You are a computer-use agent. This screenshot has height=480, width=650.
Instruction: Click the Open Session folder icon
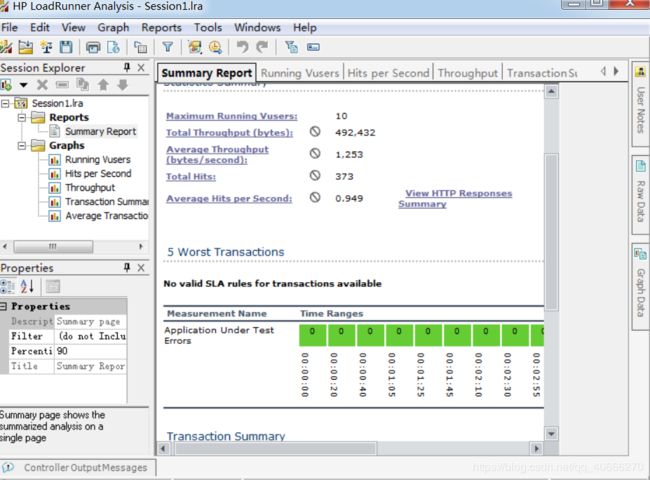pos(26,47)
